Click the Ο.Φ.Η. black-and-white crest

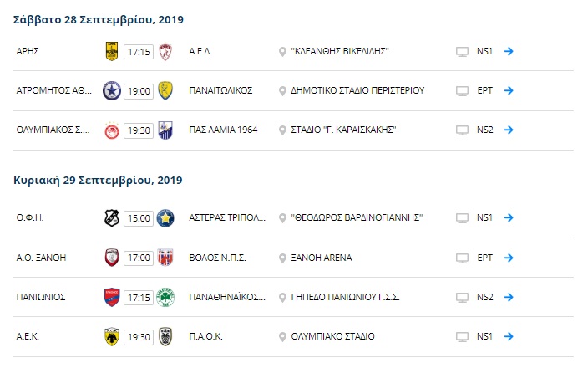tap(112, 217)
